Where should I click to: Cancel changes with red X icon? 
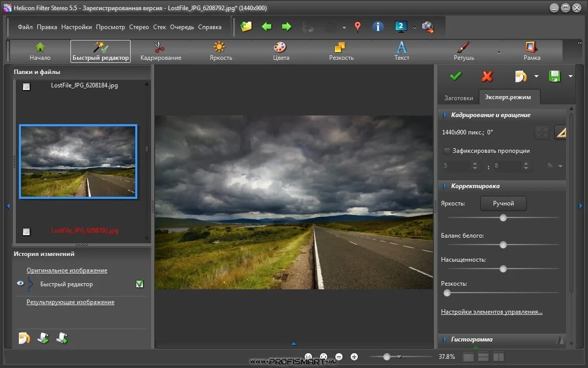[x=487, y=76]
